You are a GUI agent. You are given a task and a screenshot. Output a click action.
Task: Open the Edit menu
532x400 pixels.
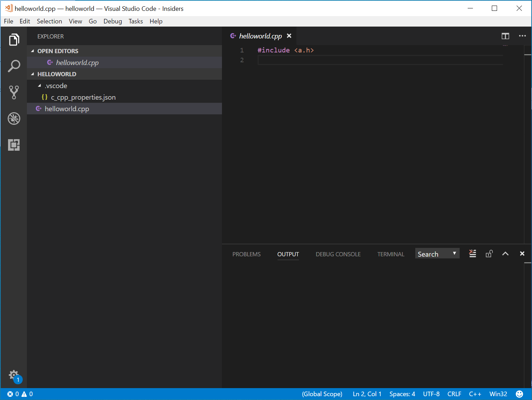(25, 21)
